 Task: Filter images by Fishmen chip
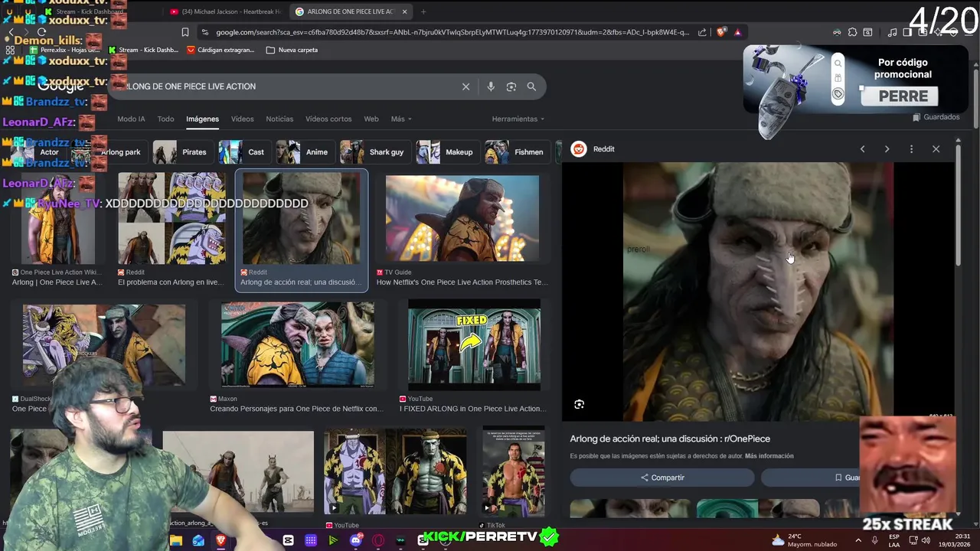pos(516,152)
